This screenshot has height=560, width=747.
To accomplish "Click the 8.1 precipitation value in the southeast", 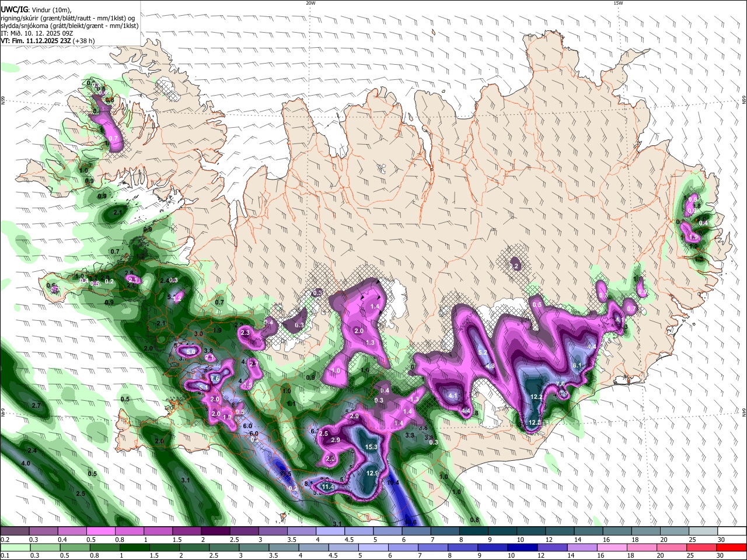I will (x=578, y=365).
